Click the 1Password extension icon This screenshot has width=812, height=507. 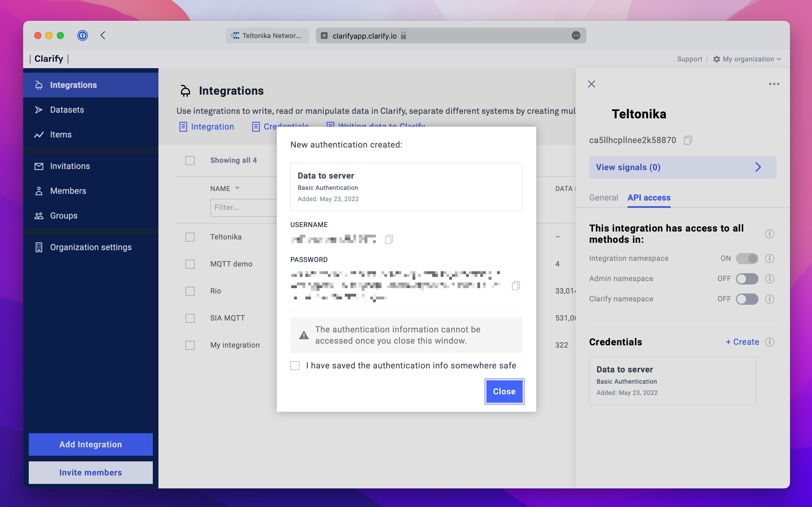click(82, 35)
